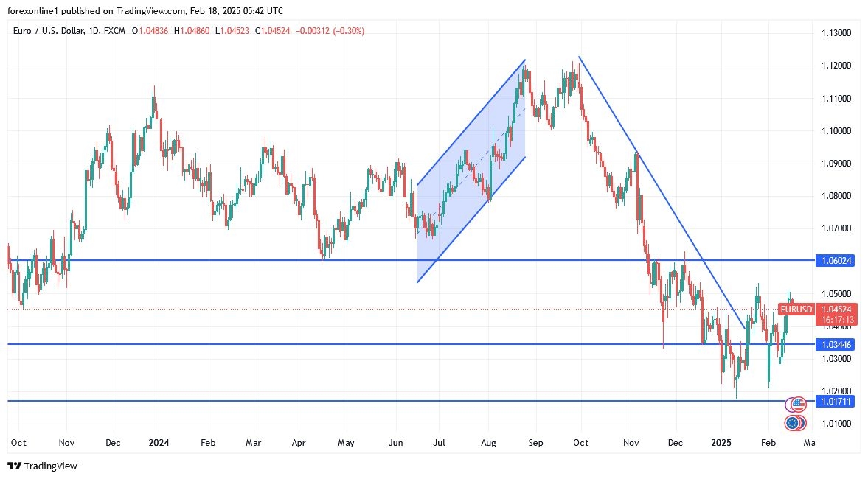Click the open value O1.04836 in legend
The image size is (868, 479).
click(x=153, y=31)
